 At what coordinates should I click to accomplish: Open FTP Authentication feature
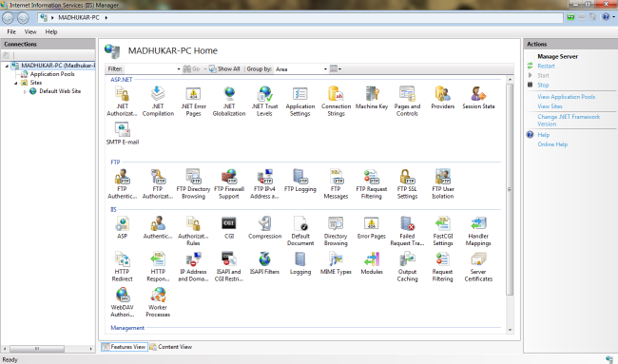pos(123,184)
